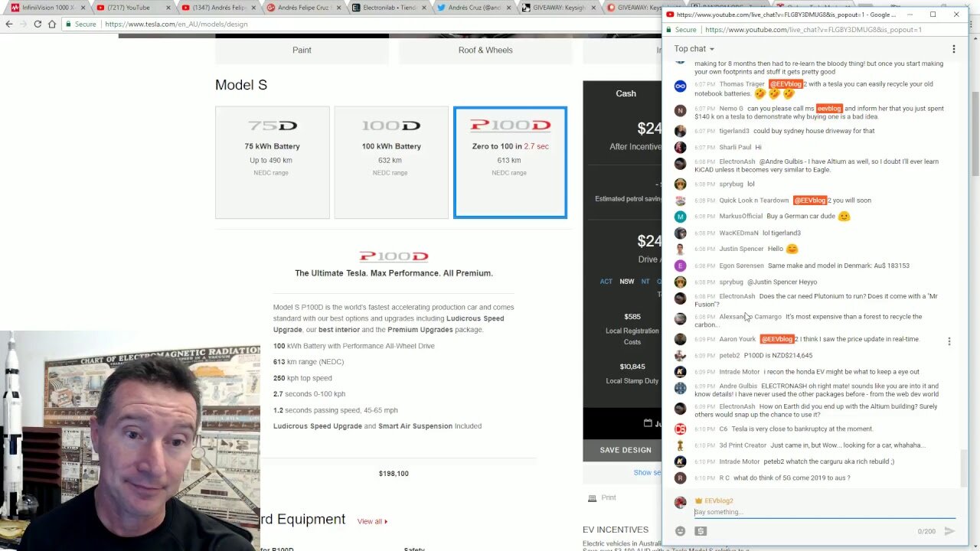Screen dimensions: 980x551
Task: Click '613 km range (NEDC)' spec line
Action: point(309,362)
